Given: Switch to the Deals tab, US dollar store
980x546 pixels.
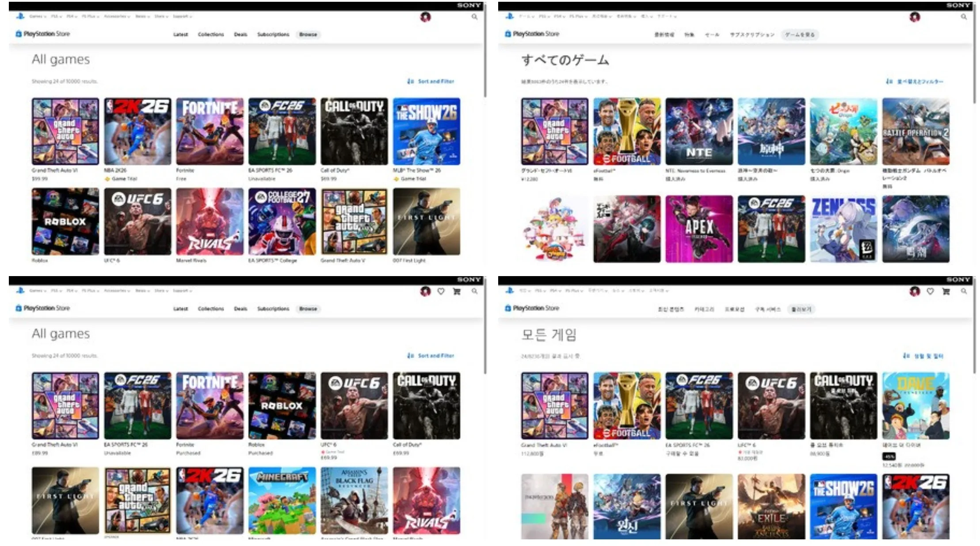Looking at the screenshot, I should point(240,34).
